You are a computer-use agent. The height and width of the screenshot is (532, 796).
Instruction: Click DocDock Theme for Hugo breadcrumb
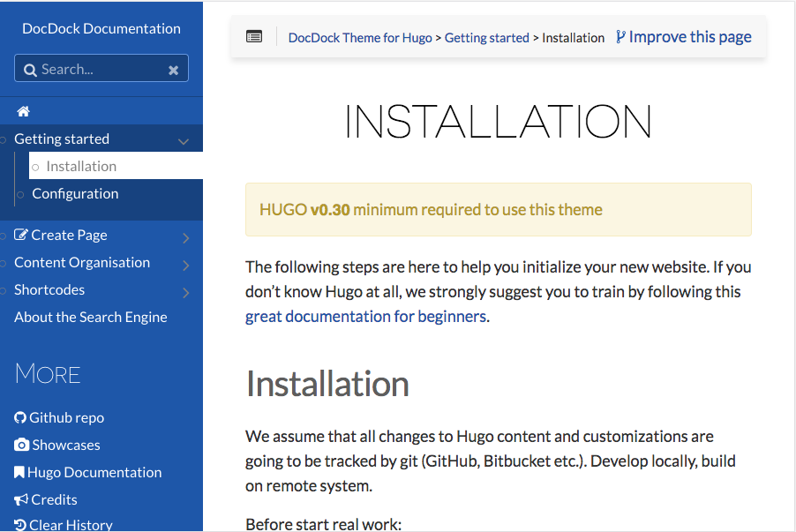click(360, 38)
